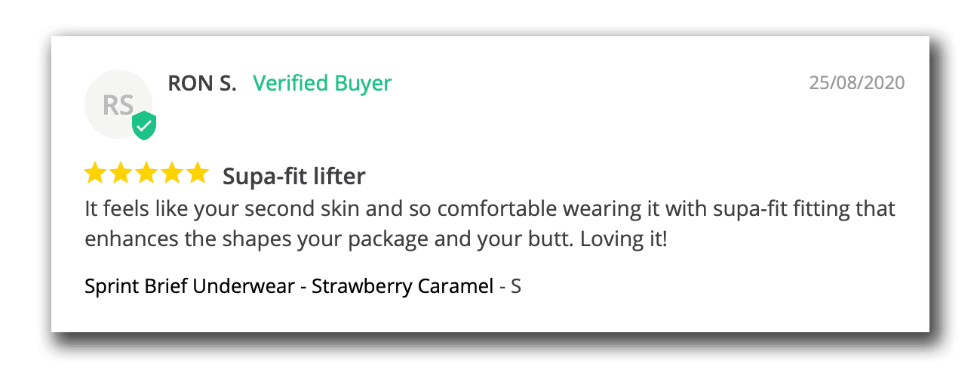
Task: Click the white checkmark inside the shield
Action: click(144, 126)
